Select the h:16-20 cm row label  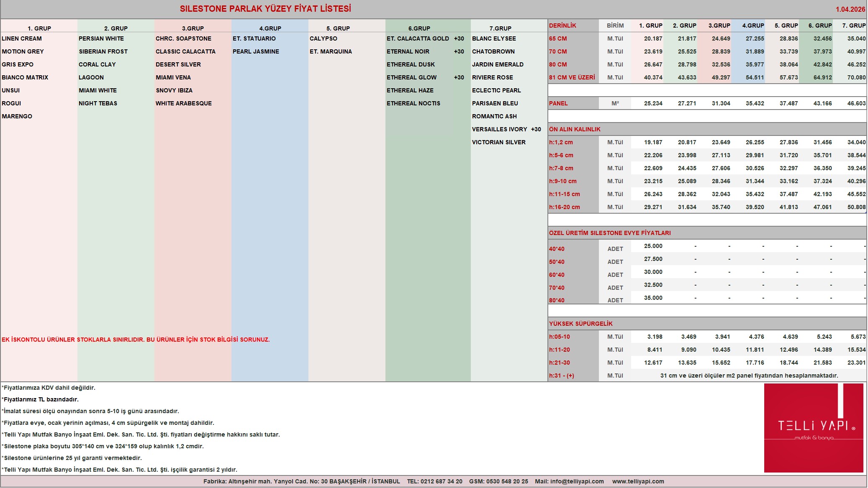[565, 207]
